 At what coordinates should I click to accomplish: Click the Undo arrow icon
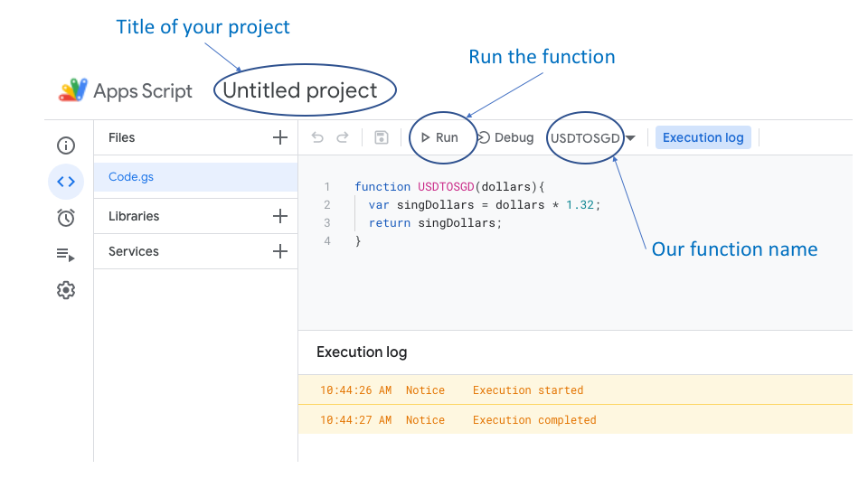point(317,137)
